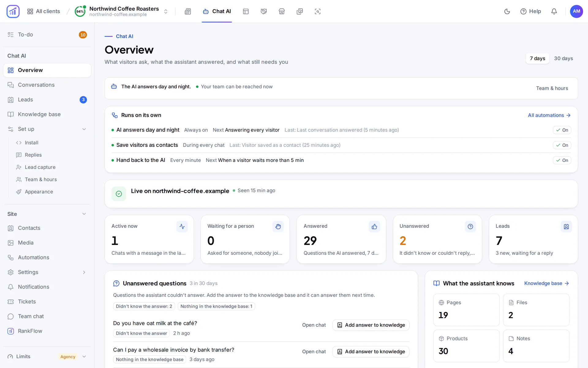Toggle On for Hand back to the AI
The width and height of the screenshot is (588, 368).
coord(562,160)
